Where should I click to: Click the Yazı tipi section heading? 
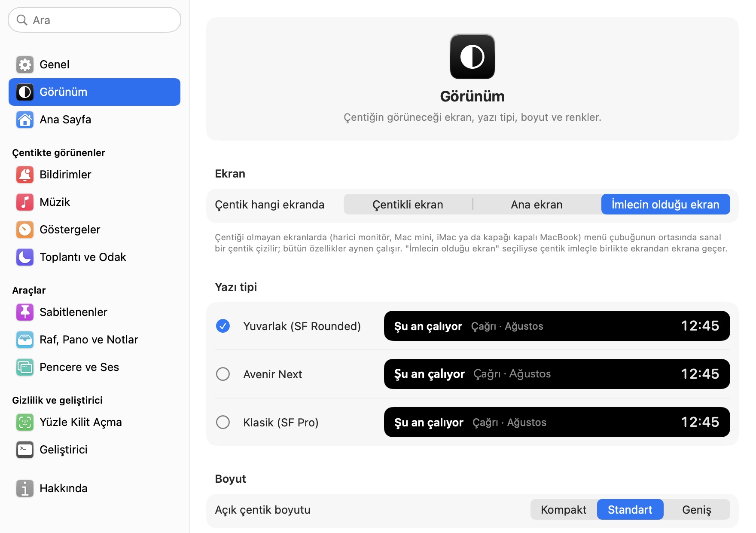[x=236, y=287]
